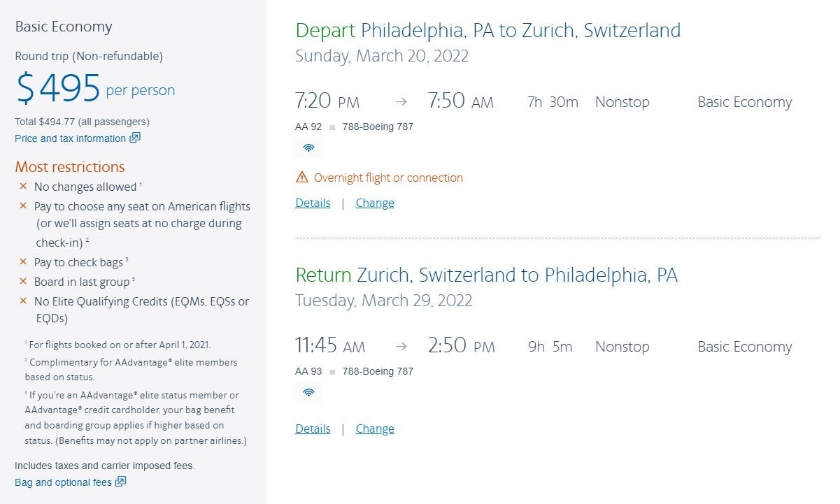Click the AA 93 flight number
This screenshot has height=504, width=840.
pyautogui.click(x=308, y=371)
